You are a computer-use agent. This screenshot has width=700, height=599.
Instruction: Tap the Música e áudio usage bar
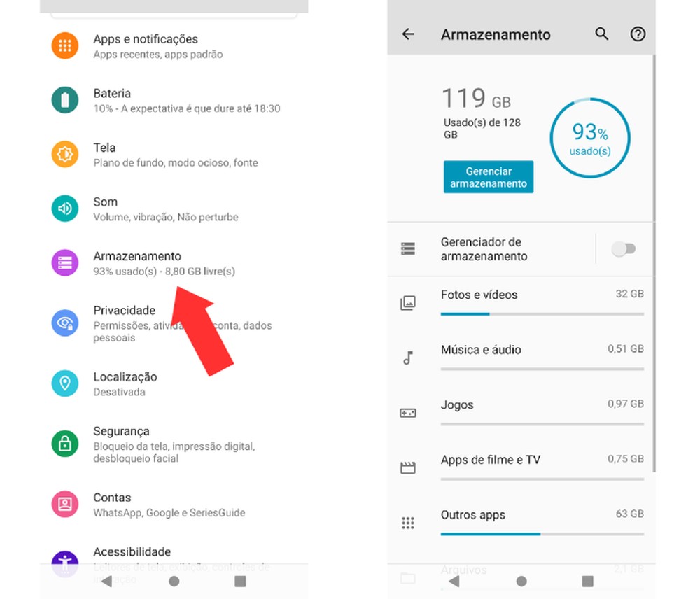click(x=542, y=369)
